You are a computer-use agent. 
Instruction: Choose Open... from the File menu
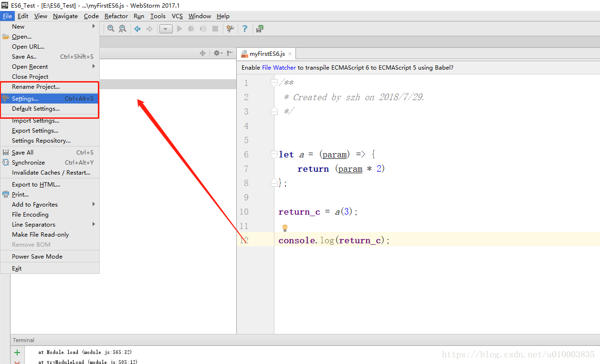tap(50, 37)
